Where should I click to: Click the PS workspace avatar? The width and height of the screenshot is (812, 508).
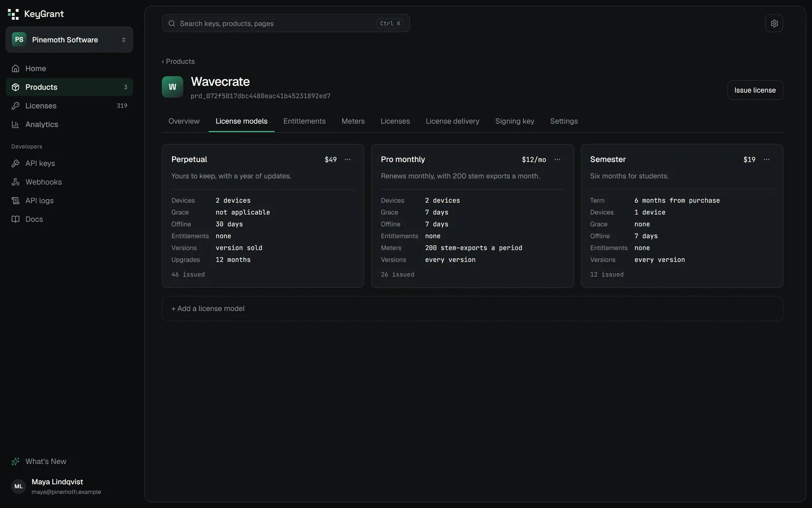coord(19,40)
